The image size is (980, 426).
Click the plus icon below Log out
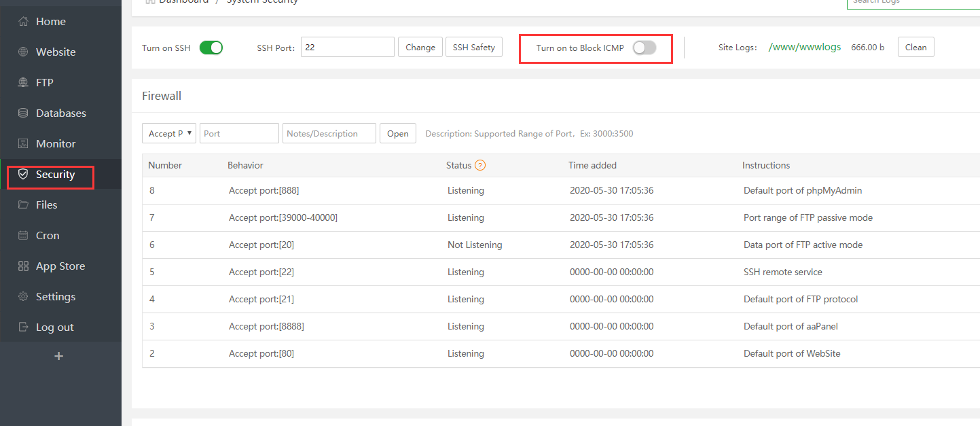[59, 355]
